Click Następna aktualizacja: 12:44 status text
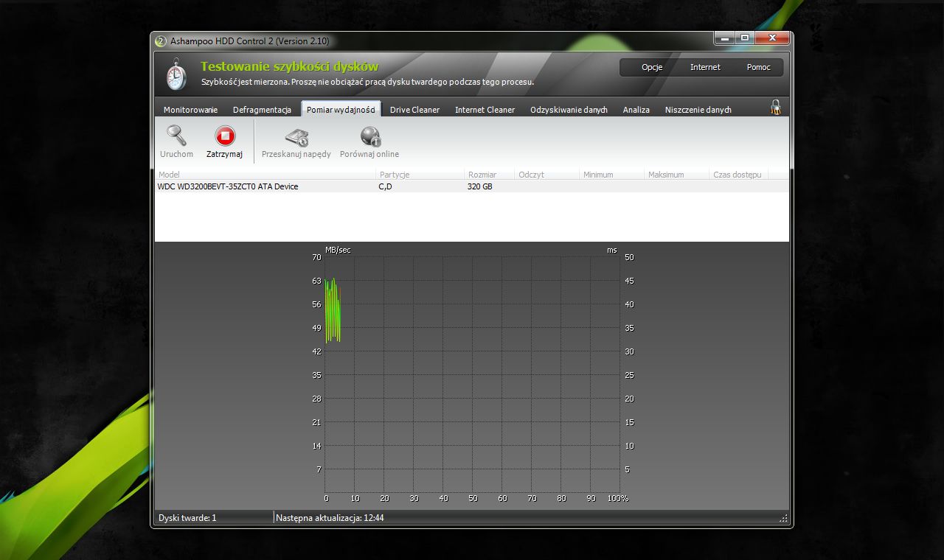944x560 pixels. click(330, 518)
